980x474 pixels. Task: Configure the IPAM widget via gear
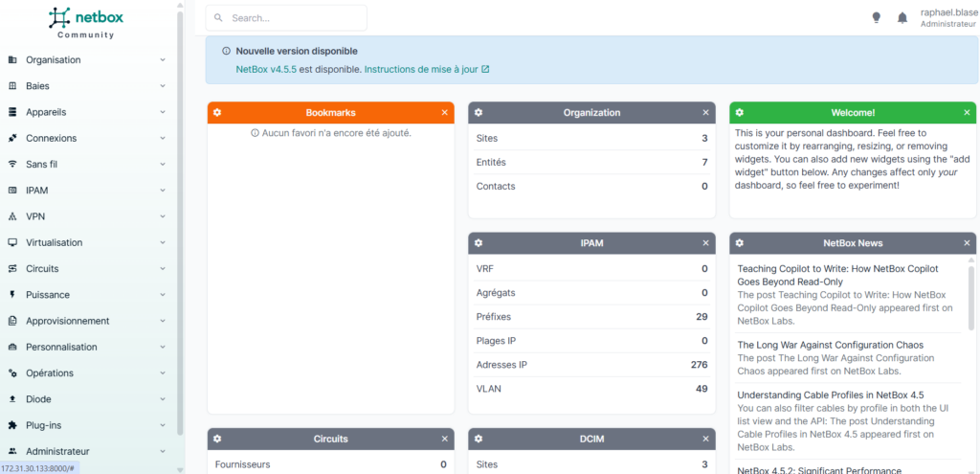pyautogui.click(x=479, y=243)
